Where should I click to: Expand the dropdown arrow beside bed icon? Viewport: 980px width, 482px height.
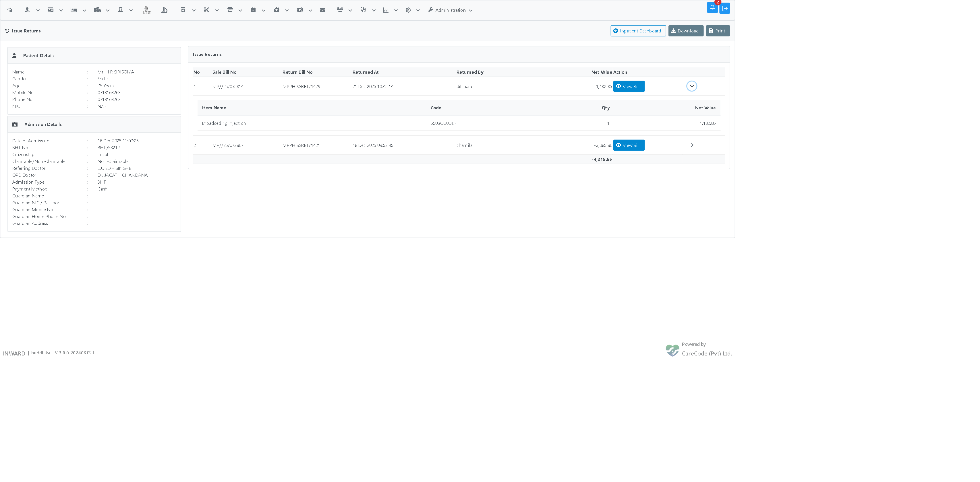coord(84,11)
